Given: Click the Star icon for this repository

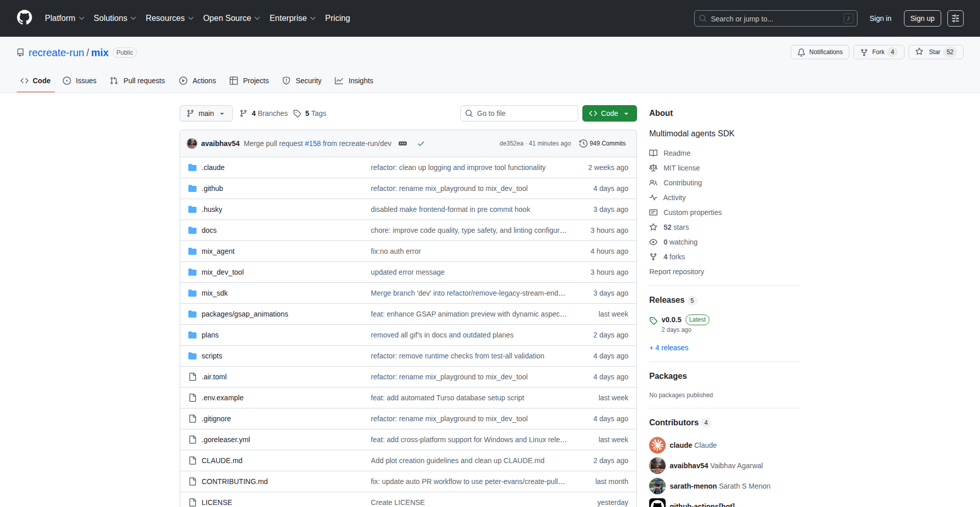Looking at the screenshot, I should (x=919, y=52).
